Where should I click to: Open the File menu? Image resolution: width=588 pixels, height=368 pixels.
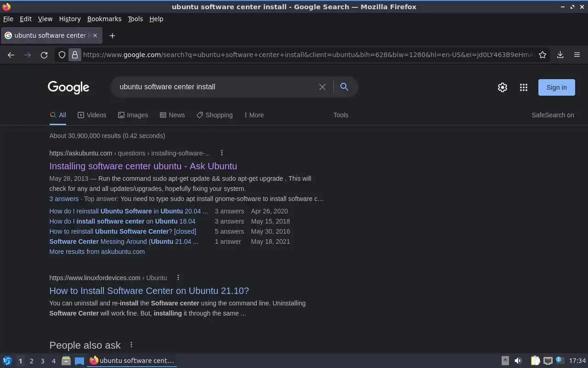point(8,19)
